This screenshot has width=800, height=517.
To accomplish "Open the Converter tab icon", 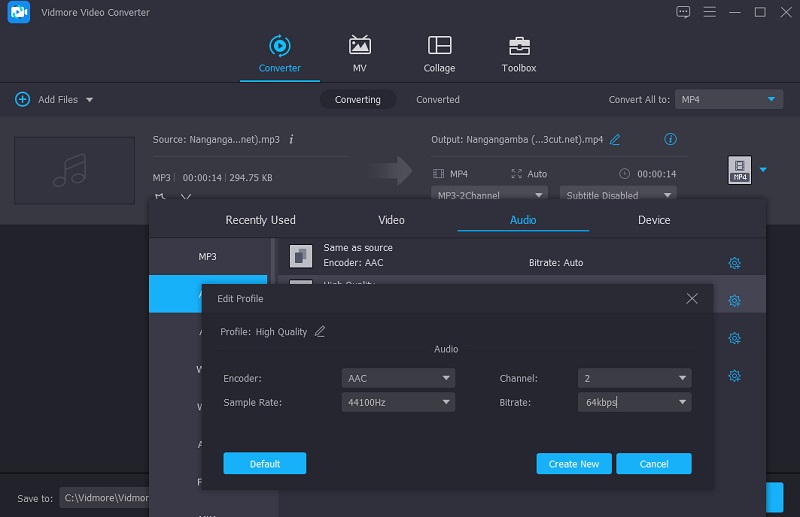I will [x=279, y=46].
